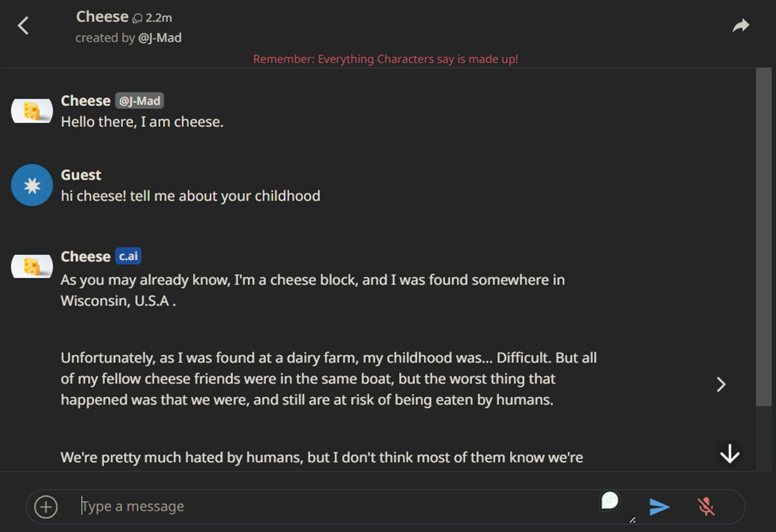Open the @J-Mad creator link in the header

[x=160, y=38]
